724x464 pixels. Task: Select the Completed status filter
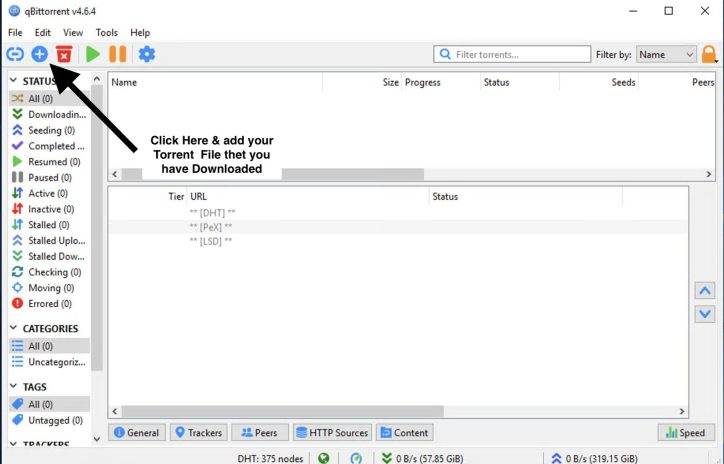(x=49, y=146)
